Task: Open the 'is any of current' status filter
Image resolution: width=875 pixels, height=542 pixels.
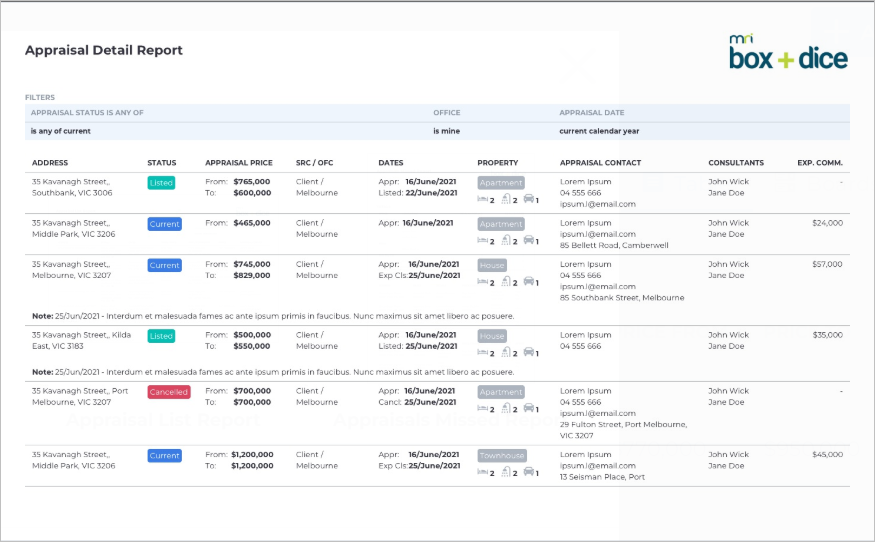Action: pos(60,131)
